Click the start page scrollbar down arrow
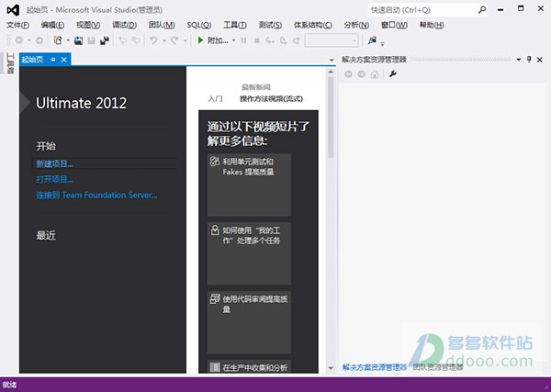This screenshot has height=392, width=551. pos(331,368)
